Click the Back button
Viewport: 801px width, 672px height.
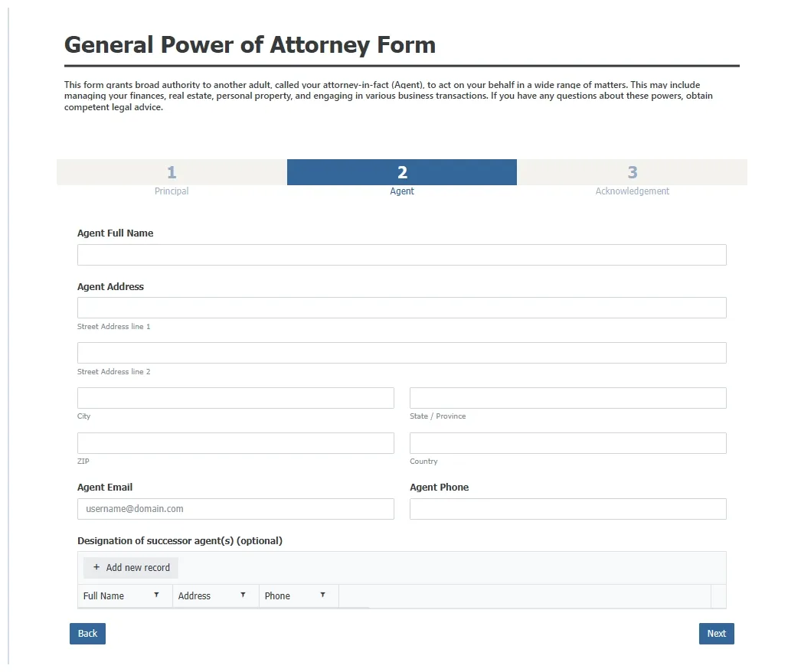click(x=87, y=633)
